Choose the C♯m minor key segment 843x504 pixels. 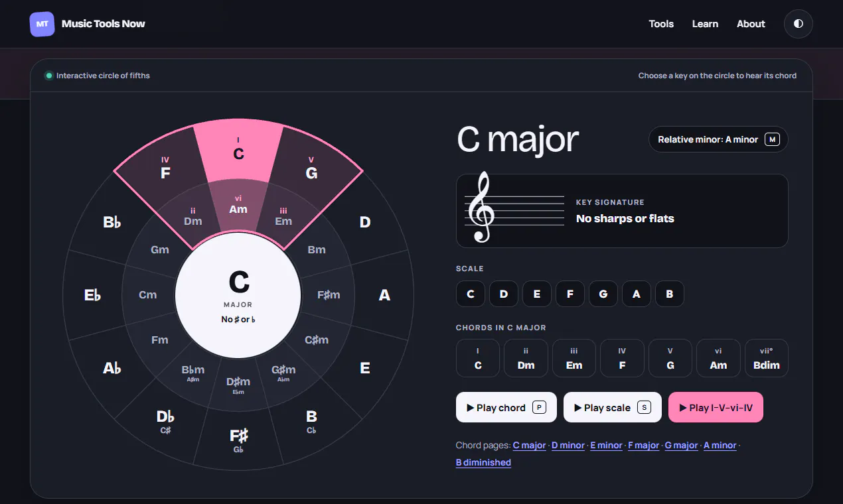click(317, 340)
